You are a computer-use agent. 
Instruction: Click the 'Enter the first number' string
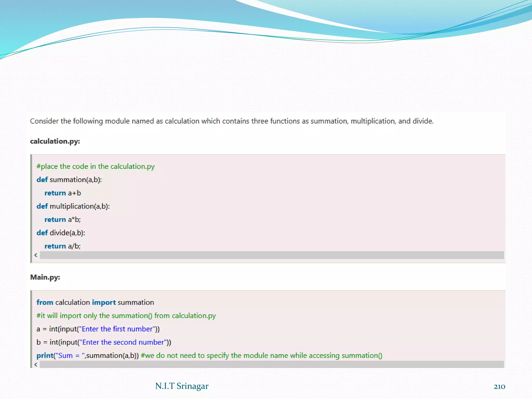[117, 329]
